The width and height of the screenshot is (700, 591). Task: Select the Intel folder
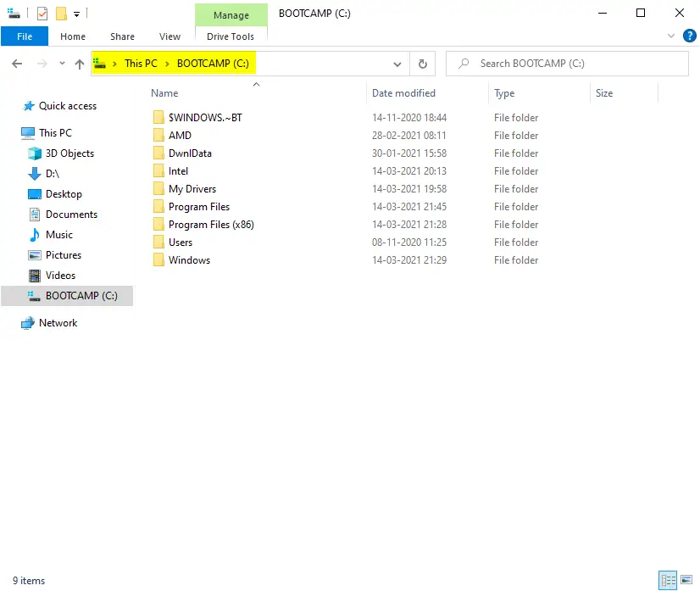point(178,171)
